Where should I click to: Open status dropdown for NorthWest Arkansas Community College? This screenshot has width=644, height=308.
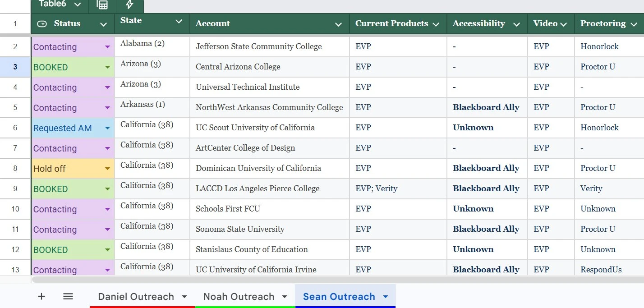coord(107,108)
